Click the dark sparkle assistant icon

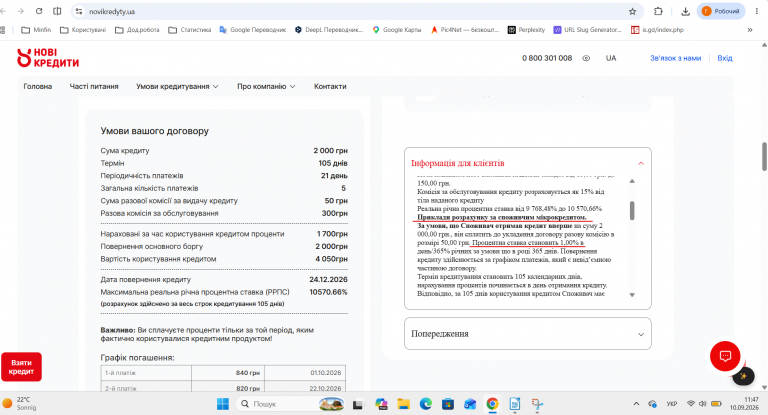coord(744,376)
